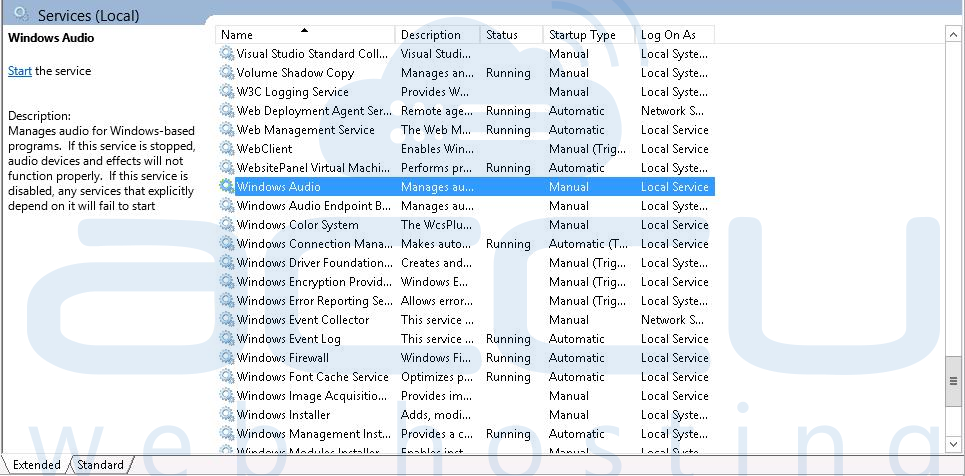This screenshot has height=476, width=965.
Task: Select the Windows Audio service name
Action: [278, 187]
